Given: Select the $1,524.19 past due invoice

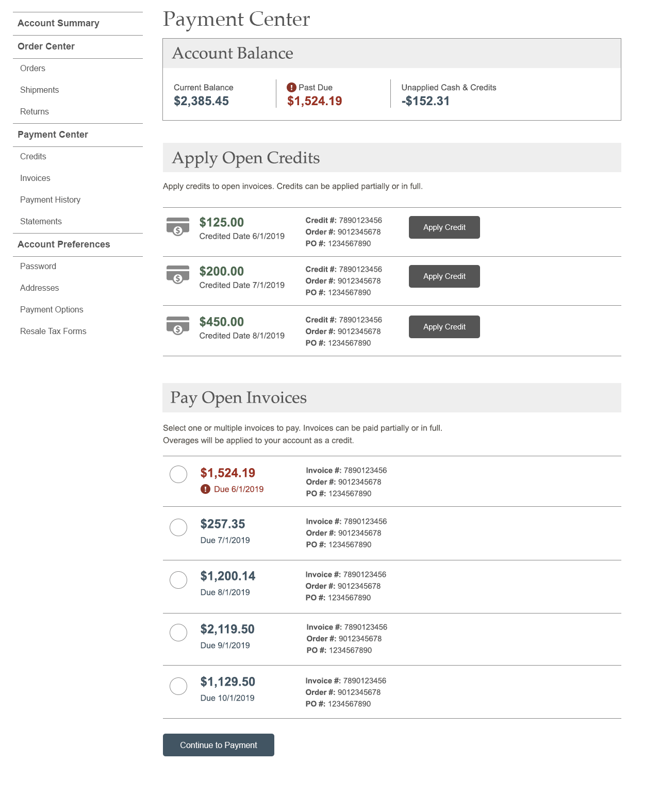Looking at the screenshot, I should pyautogui.click(x=178, y=474).
